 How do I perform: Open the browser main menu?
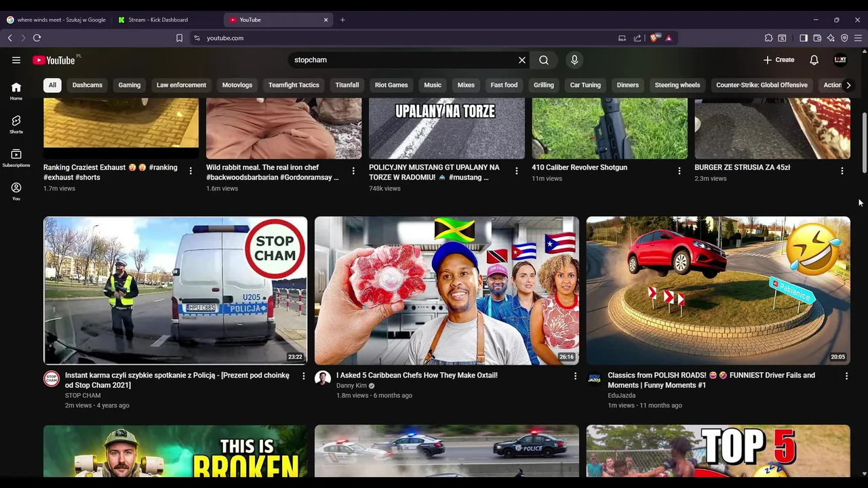[x=858, y=38]
